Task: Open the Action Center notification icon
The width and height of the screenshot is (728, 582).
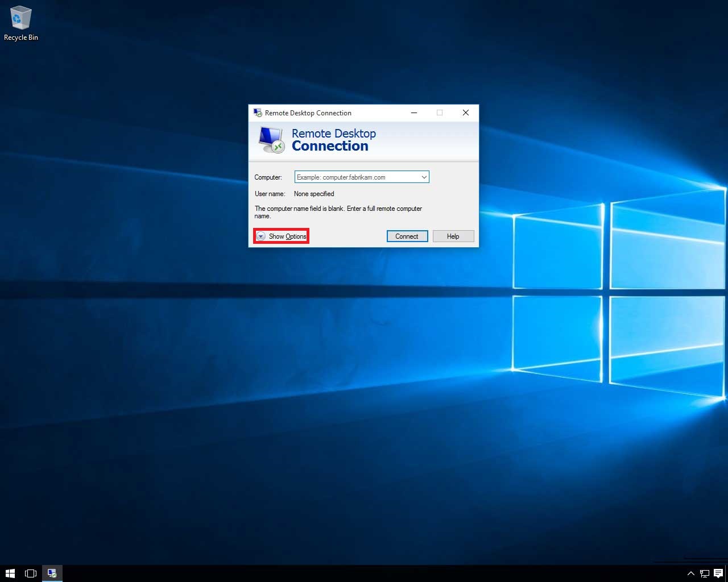Action: point(718,573)
